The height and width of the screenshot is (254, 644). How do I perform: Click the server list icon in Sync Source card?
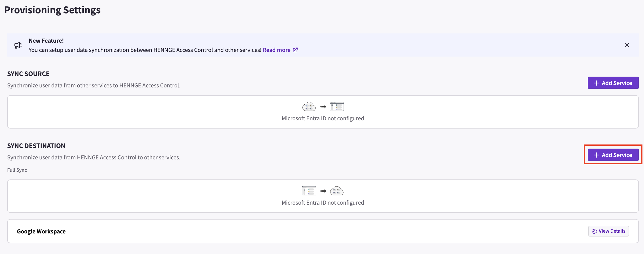coord(337,106)
